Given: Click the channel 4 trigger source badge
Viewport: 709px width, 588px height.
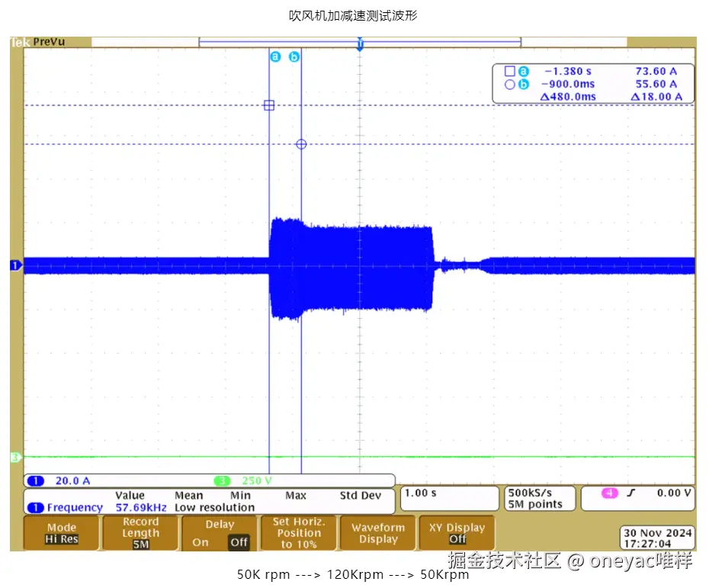Looking at the screenshot, I should (x=610, y=493).
